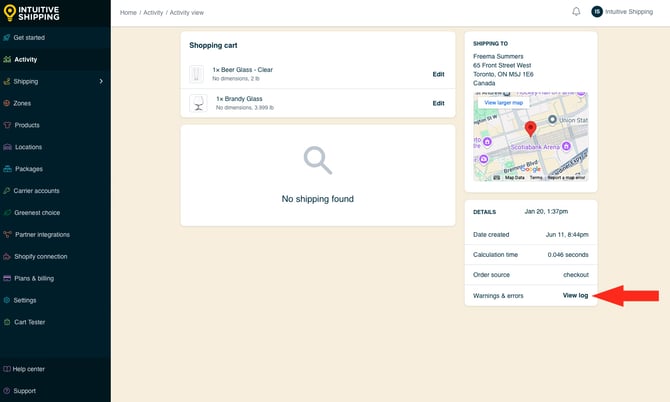Click the Partner integrations icon
Viewport: 670px width, 402px height.
click(7, 234)
